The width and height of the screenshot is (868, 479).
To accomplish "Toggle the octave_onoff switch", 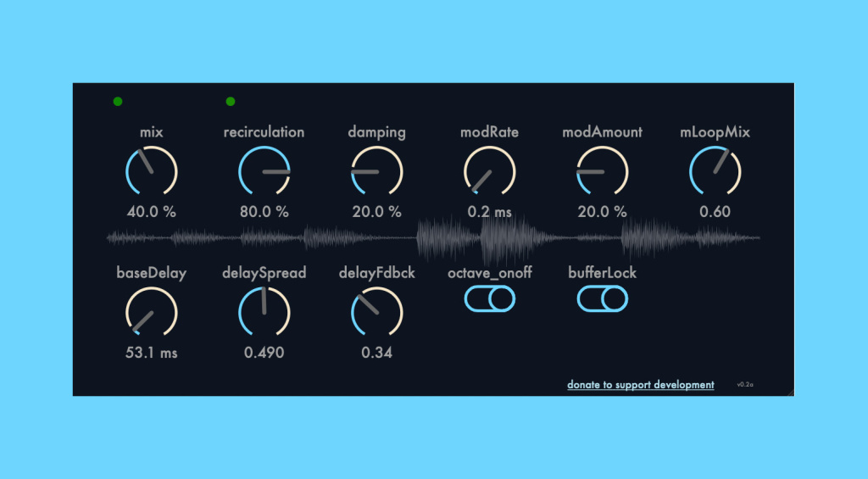I will (x=489, y=298).
